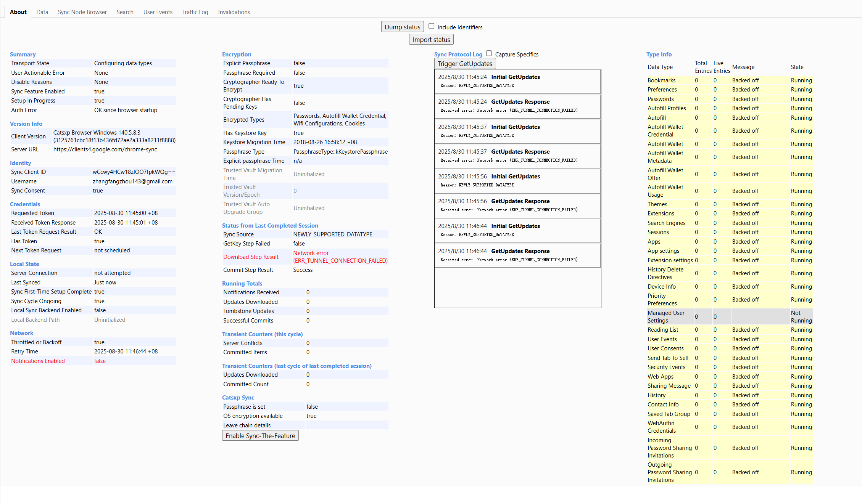Image resolution: width=862 pixels, height=504 pixels.
Task: Select the About tab
Action: coord(18,12)
